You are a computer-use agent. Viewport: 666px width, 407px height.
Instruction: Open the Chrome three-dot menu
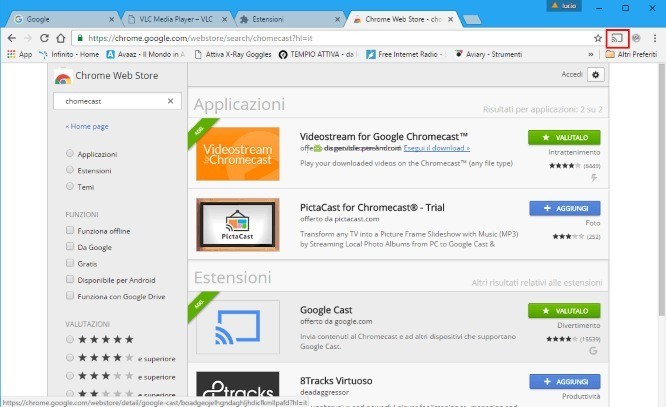tap(654, 37)
